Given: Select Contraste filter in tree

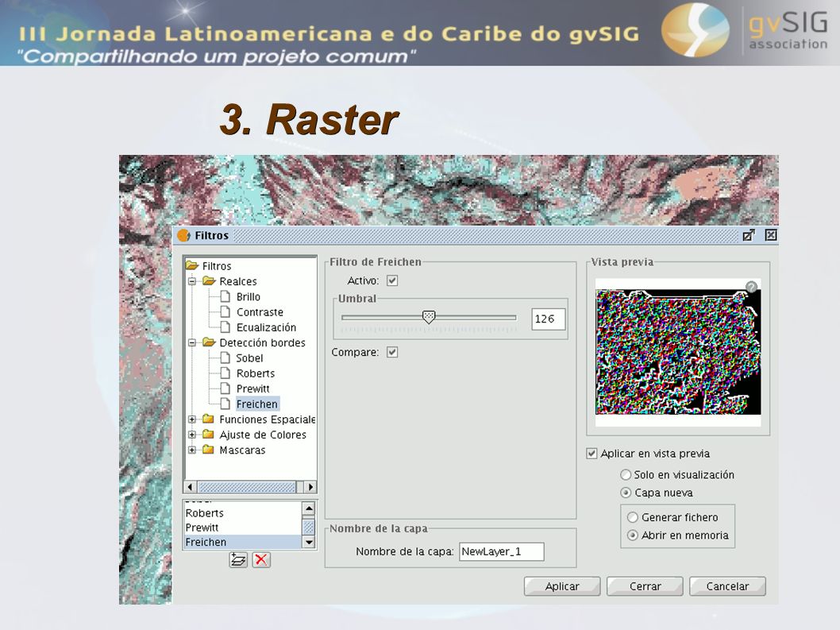Looking at the screenshot, I should coord(260,312).
